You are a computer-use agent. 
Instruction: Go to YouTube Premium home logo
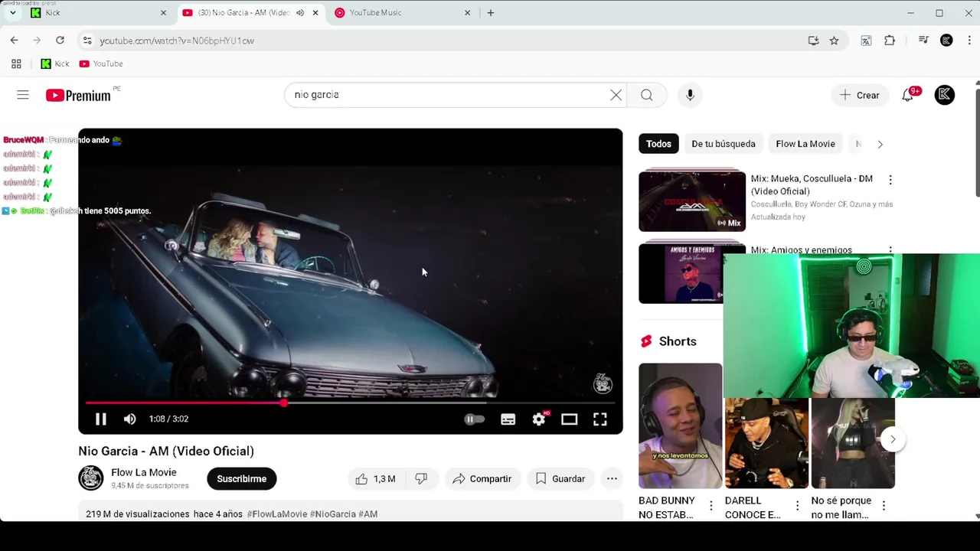[78, 95]
